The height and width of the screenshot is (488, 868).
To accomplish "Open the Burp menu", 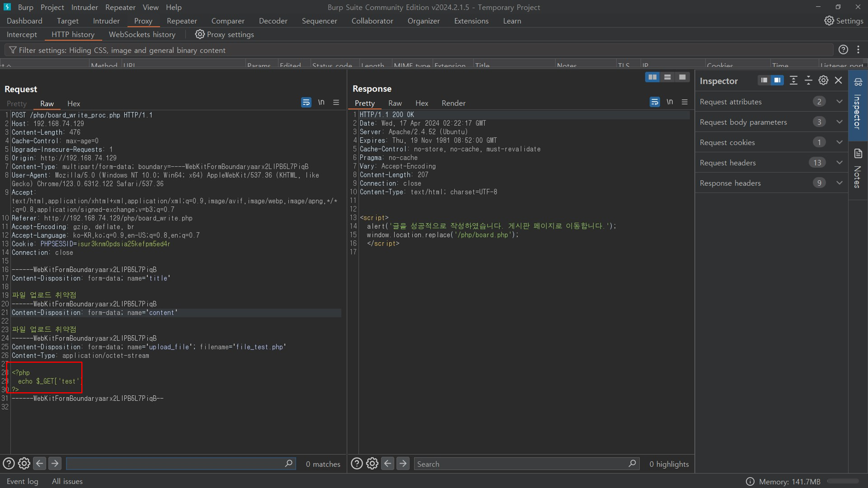I will pyautogui.click(x=26, y=7).
